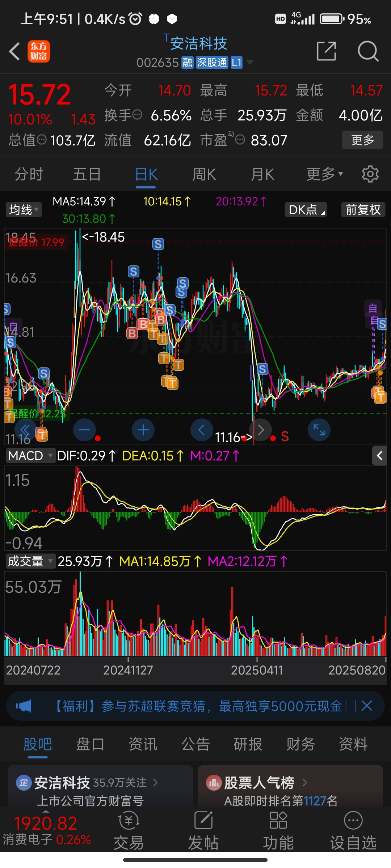Open the 福利 苏超联赛竞猜 promo link
The height and width of the screenshot is (868, 391).
coord(199,706)
